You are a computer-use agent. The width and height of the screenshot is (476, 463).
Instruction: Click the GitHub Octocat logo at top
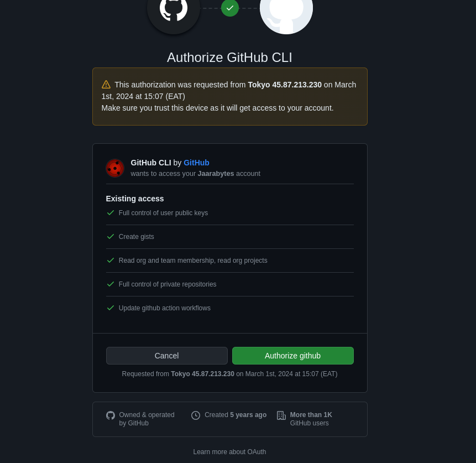click(174, 9)
